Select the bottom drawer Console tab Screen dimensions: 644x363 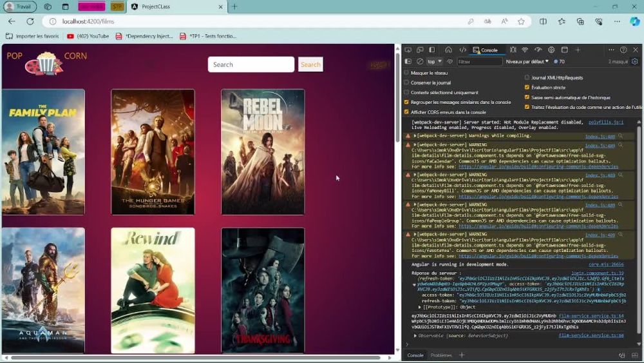(415, 355)
